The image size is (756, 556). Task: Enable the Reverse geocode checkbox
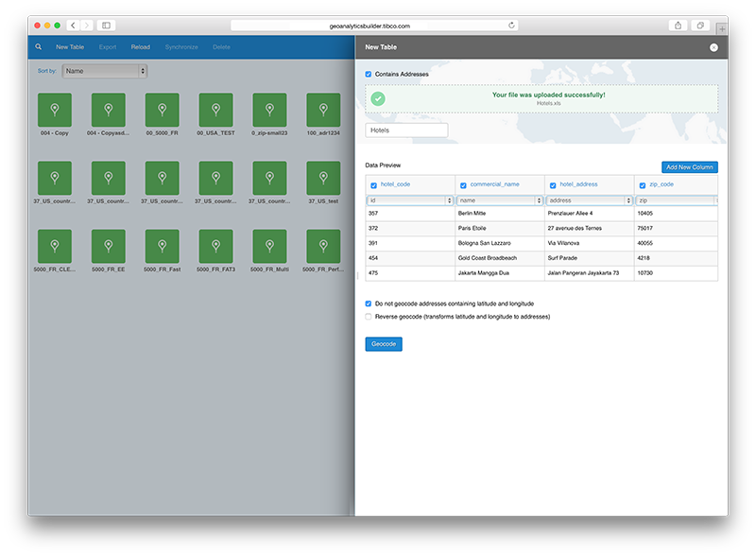(369, 317)
